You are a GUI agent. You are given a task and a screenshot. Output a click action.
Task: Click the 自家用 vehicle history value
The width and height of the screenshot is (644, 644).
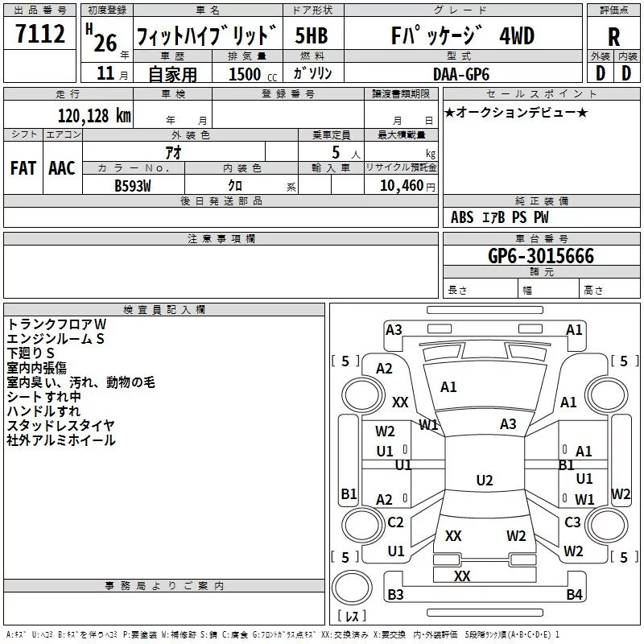click(x=172, y=74)
